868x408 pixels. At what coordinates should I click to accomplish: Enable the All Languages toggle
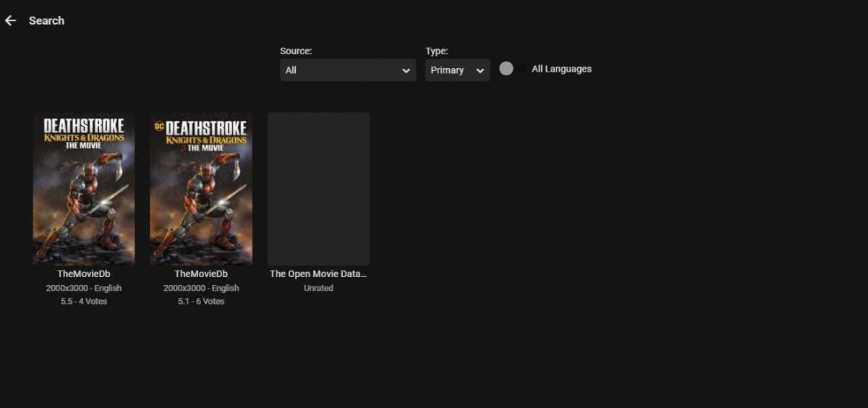513,69
